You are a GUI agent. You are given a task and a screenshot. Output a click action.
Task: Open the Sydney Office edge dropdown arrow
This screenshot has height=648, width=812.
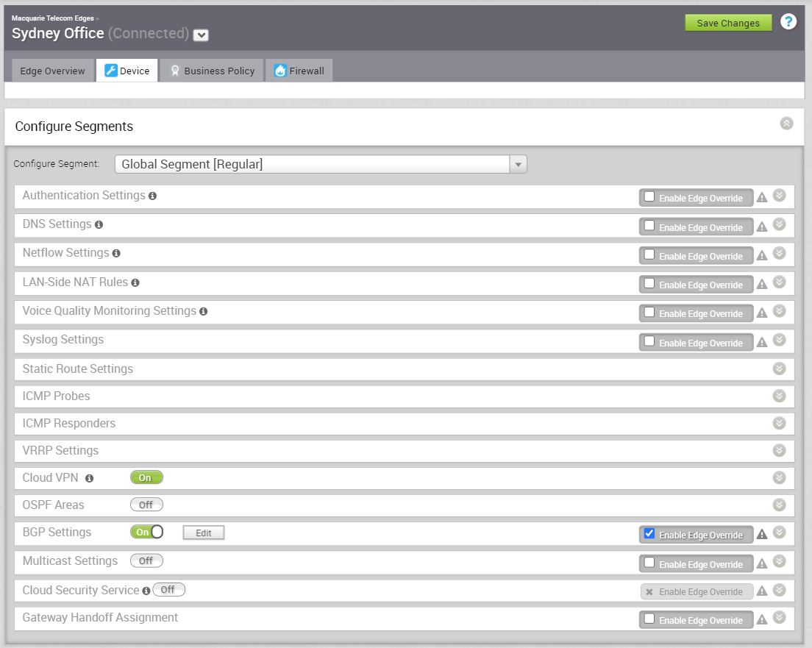coord(201,35)
